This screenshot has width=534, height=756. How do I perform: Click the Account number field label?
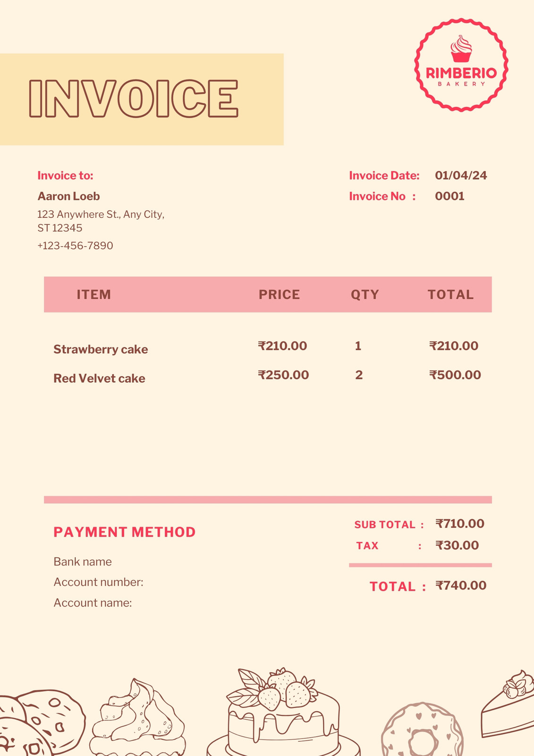click(98, 582)
